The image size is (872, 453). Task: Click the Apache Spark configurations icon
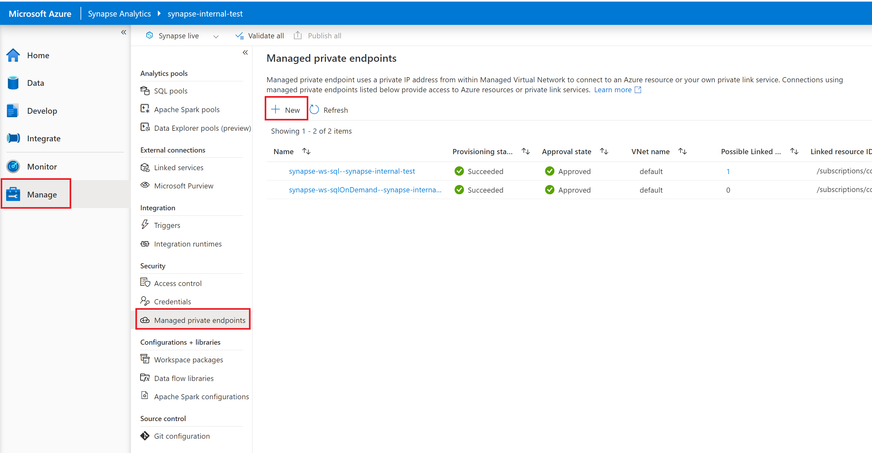click(x=145, y=396)
